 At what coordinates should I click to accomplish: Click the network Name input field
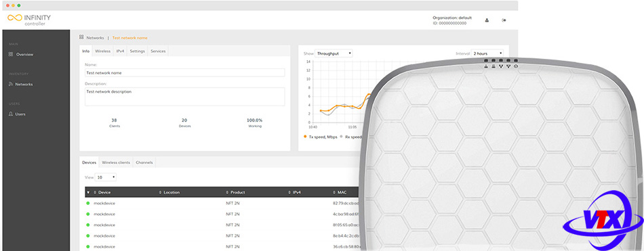[184, 72]
